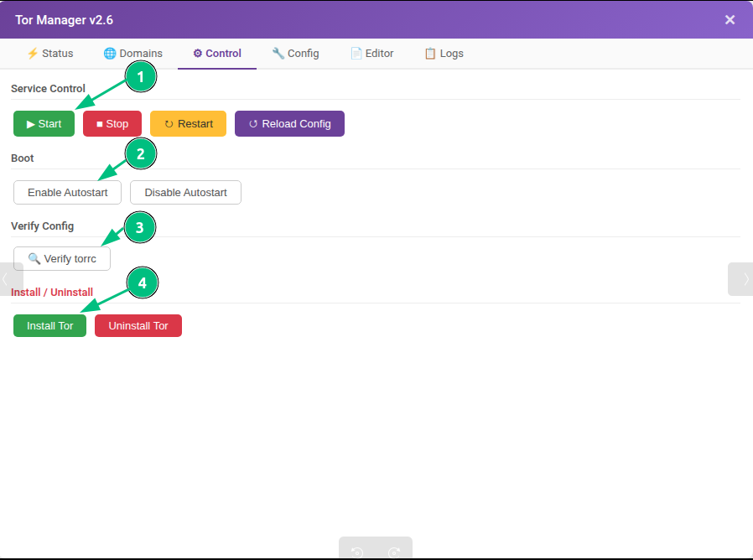753x560 pixels.
Task: Open the Editor tab
Action: pos(372,54)
